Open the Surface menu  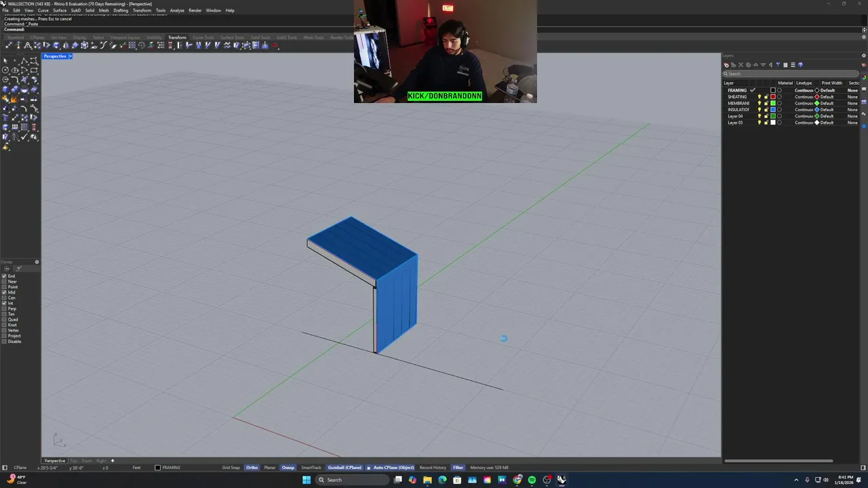click(x=60, y=11)
